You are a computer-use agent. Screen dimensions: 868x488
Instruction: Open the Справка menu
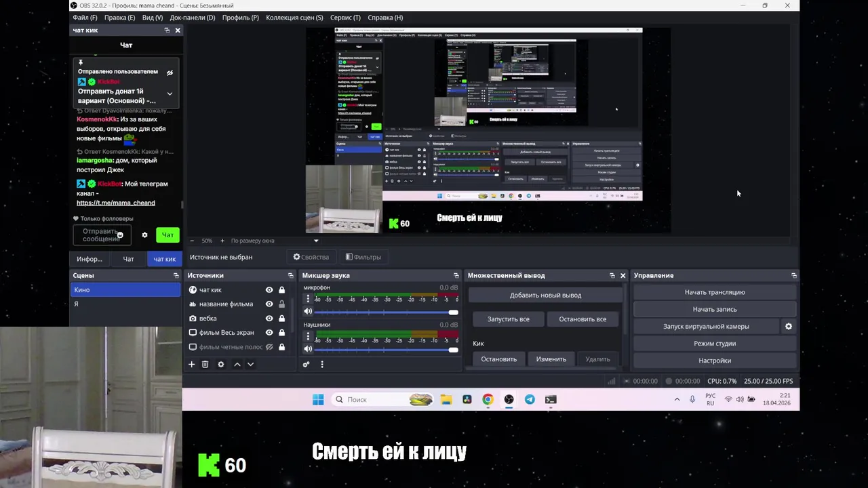point(385,18)
